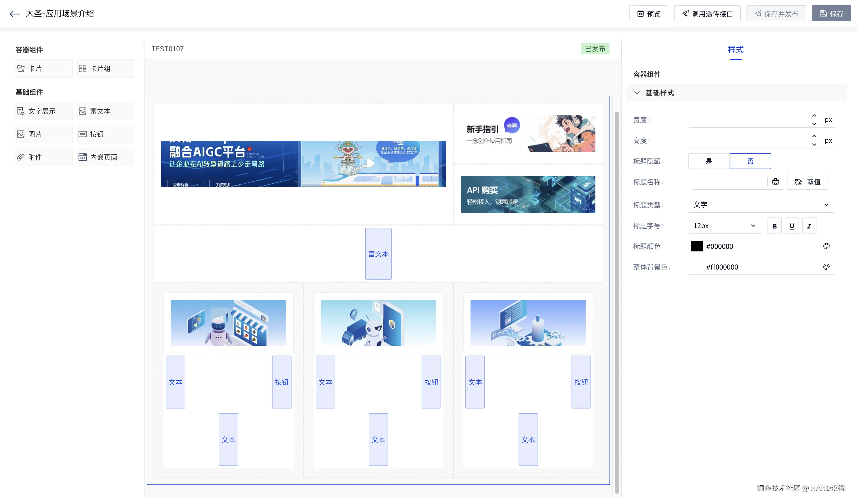This screenshot has height=504, width=857.
Task: Open palette icon for 整体背景色
Action: point(826,267)
